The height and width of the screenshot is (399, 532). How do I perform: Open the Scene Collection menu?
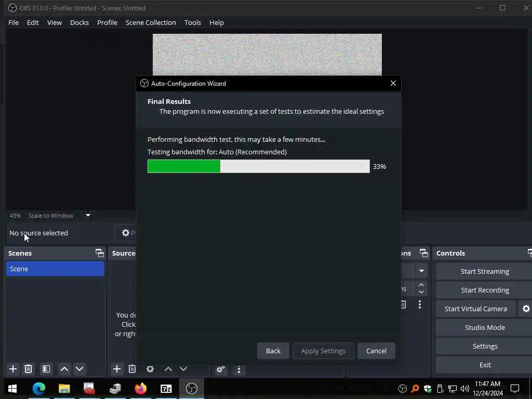tap(151, 22)
